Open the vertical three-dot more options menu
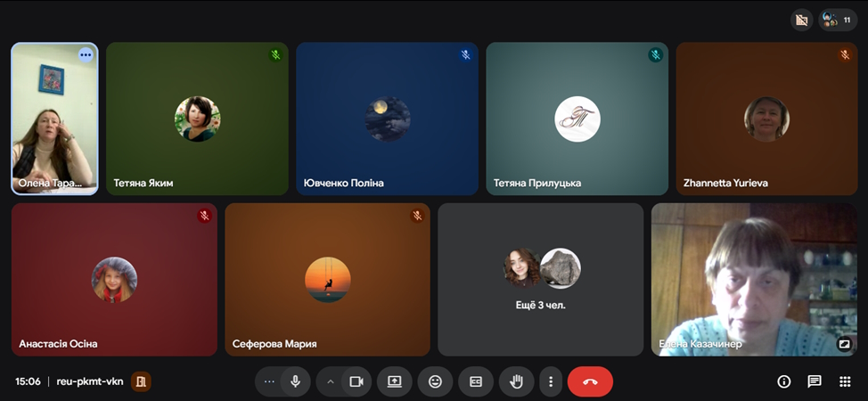This screenshot has width=868, height=401. 551,381
